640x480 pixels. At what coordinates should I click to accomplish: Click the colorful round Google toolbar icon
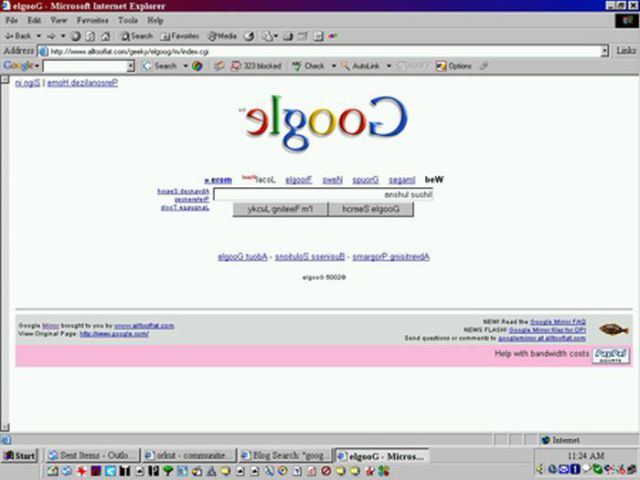coord(197,66)
